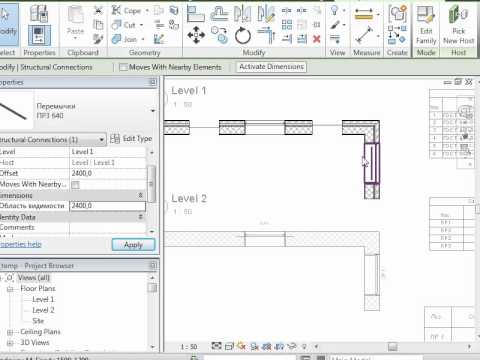Viewport: 480px width, 360px height.
Task: Click Cut to Clipboard scissors icon
Action: [x=98, y=11]
